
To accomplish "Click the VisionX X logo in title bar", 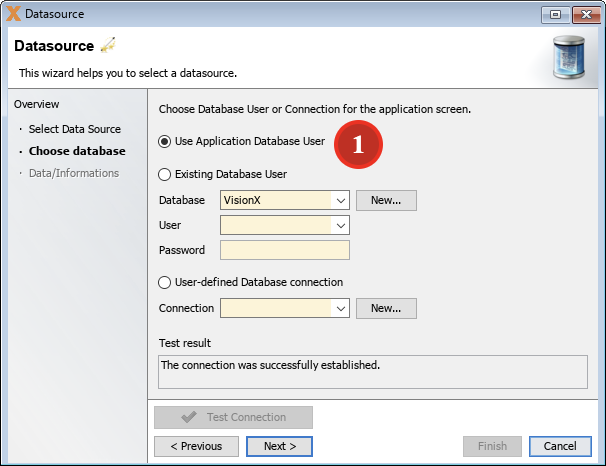I will (x=13, y=14).
